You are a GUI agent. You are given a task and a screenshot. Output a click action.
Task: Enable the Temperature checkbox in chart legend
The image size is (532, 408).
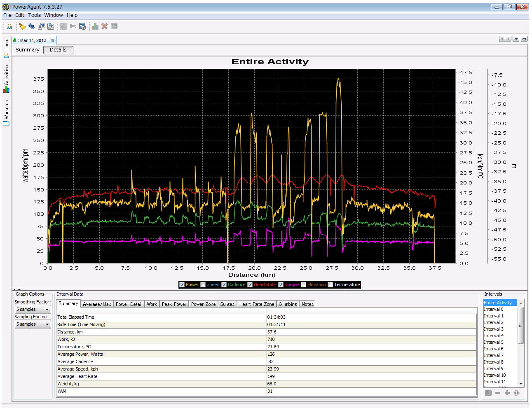coord(330,284)
